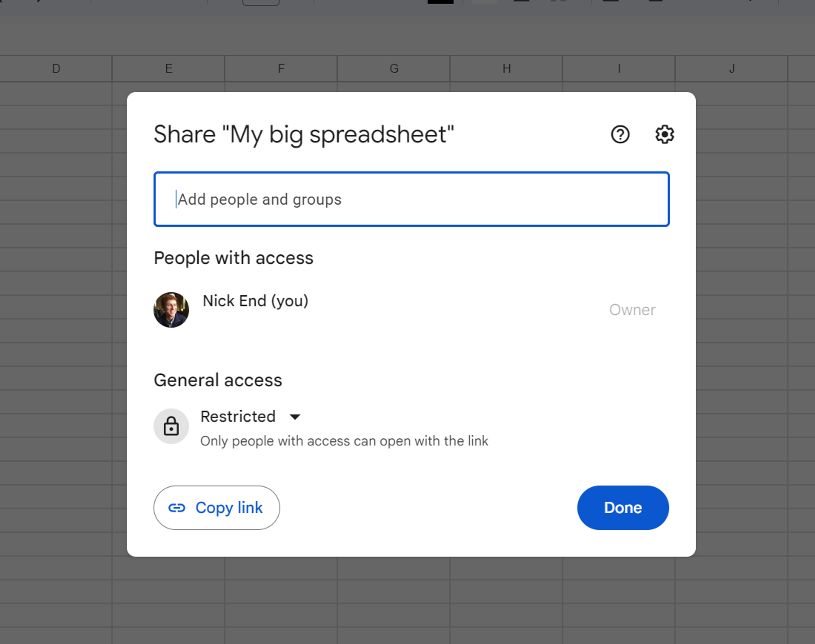Click the Add people and groups field
The image size is (815, 644).
point(411,199)
